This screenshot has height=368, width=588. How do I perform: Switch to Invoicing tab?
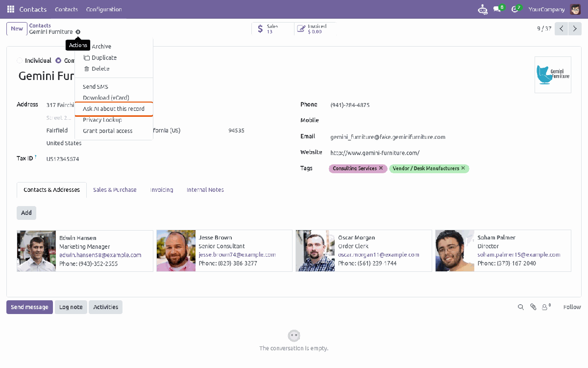pyautogui.click(x=162, y=190)
